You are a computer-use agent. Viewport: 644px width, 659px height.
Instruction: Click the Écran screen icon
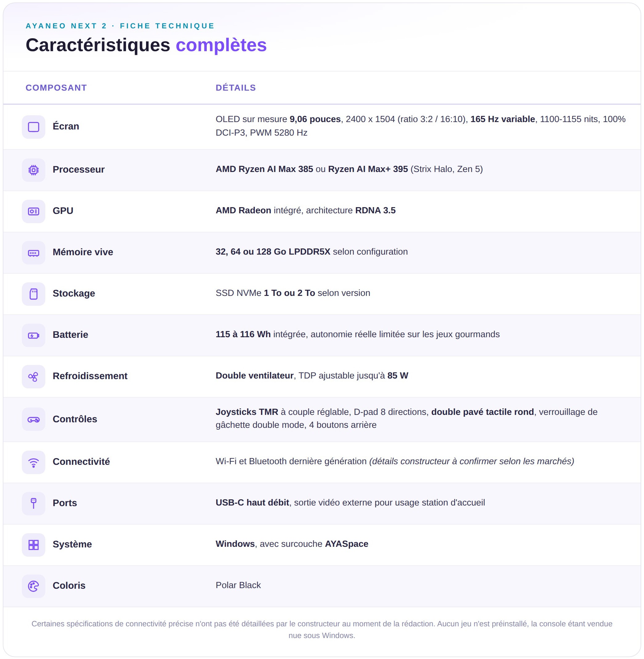34,127
